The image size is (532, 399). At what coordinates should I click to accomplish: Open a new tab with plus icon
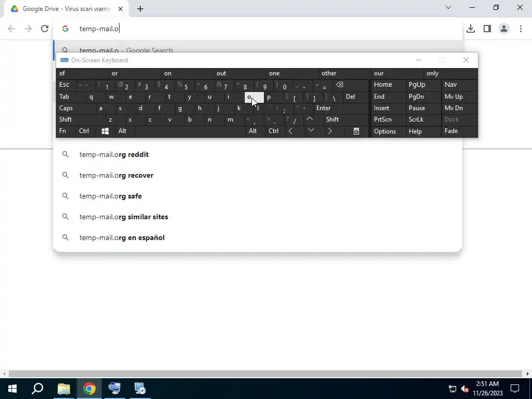pos(140,9)
